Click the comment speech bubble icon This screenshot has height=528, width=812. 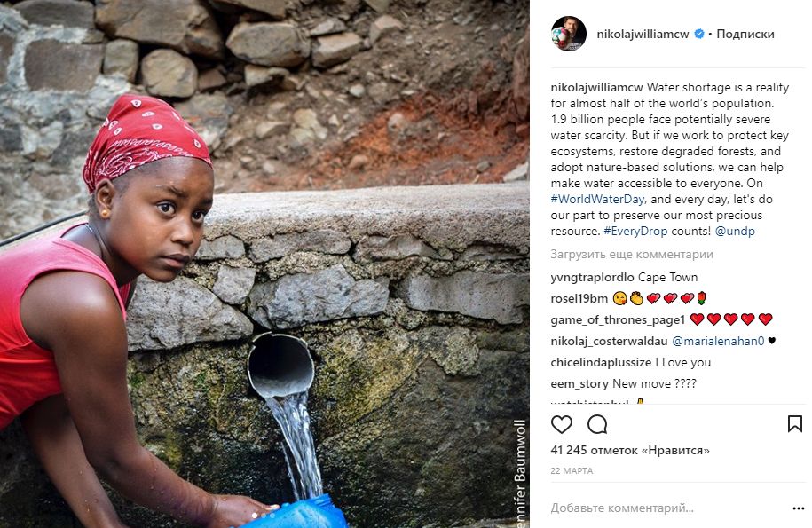[x=597, y=424]
